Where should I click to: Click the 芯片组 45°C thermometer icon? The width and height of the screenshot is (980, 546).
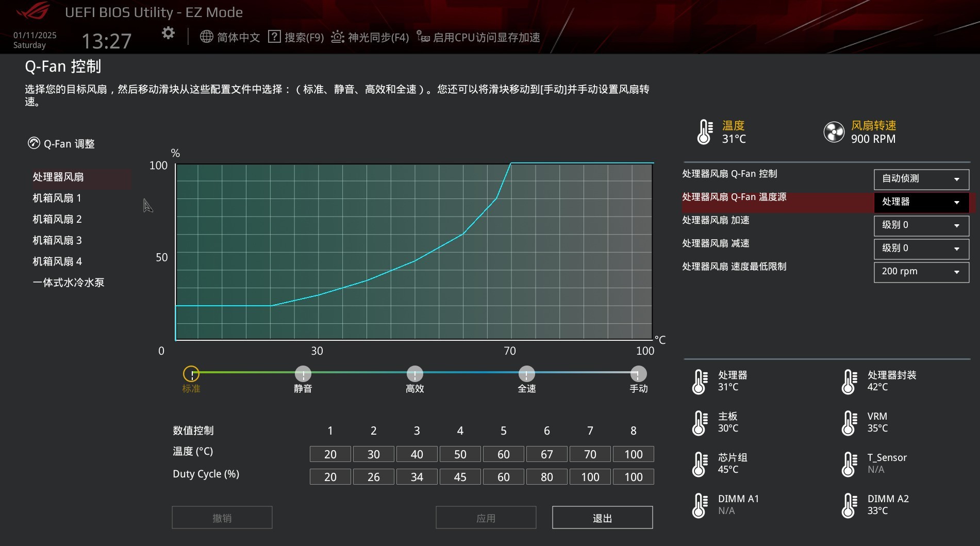700,464
